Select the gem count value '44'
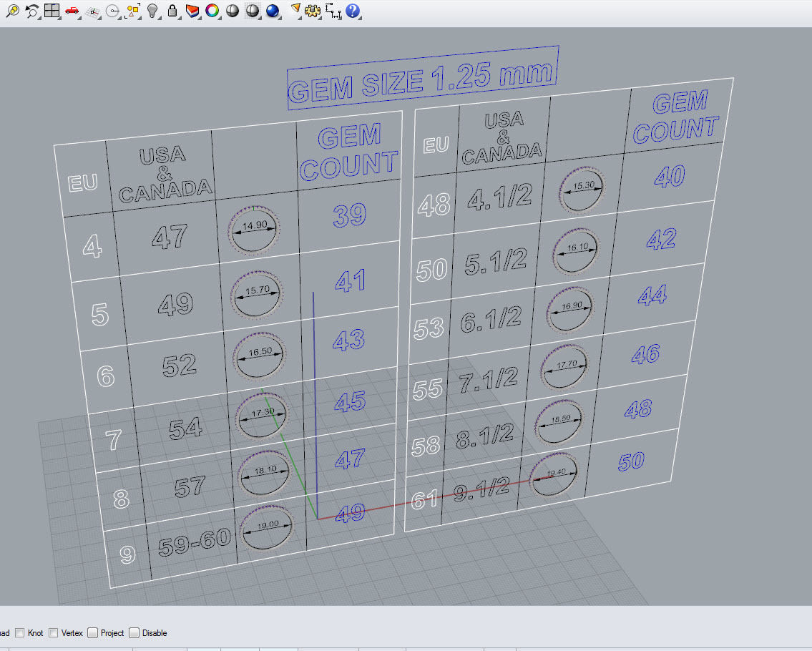Viewport: 812px width, 651px height. [652, 295]
